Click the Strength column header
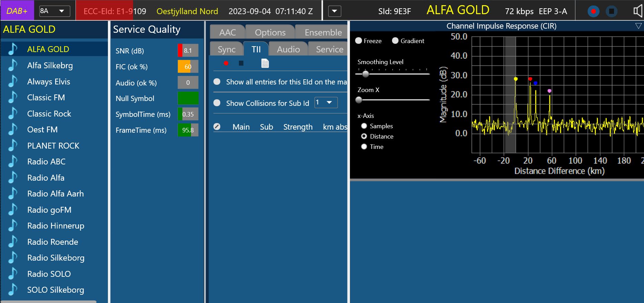The height and width of the screenshot is (303, 644). click(x=298, y=127)
